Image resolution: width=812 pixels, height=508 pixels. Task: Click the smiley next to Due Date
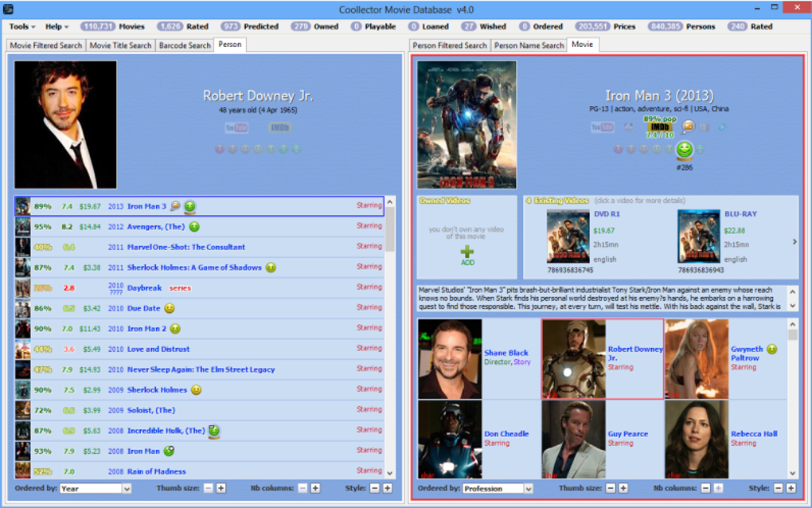pos(170,309)
